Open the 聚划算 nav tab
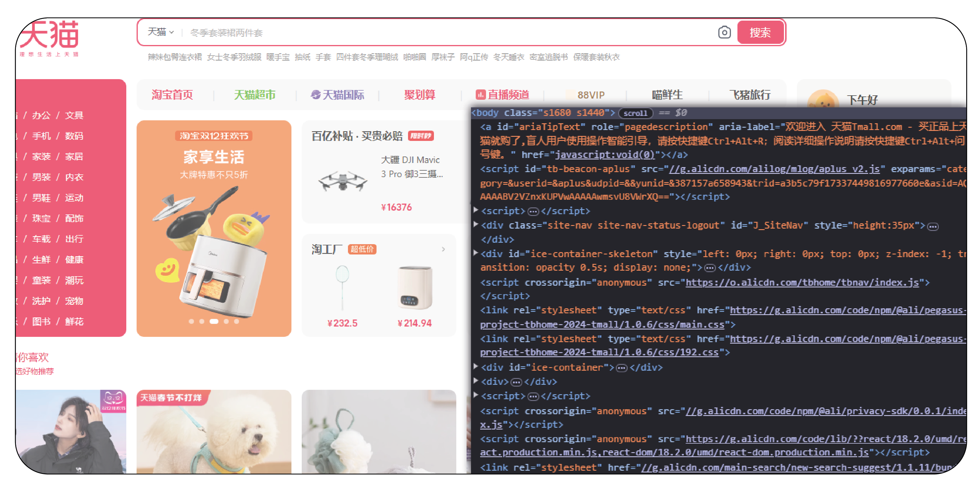 [419, 95]
